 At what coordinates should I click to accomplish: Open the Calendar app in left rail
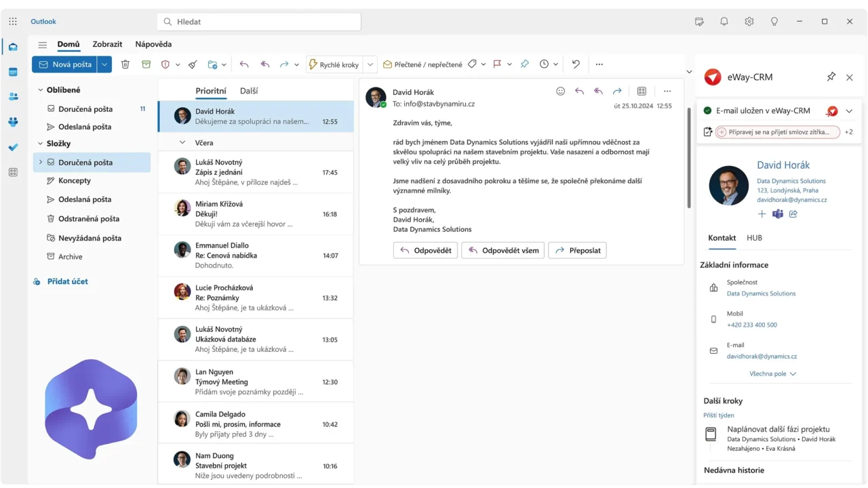13,72
